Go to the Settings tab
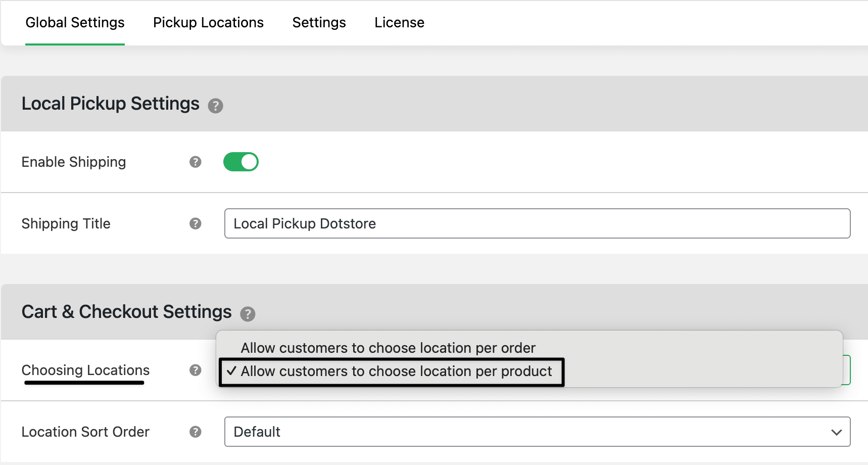Image resolution: width=868 pixels, height=465 pixels. click(x=319, y=23)
